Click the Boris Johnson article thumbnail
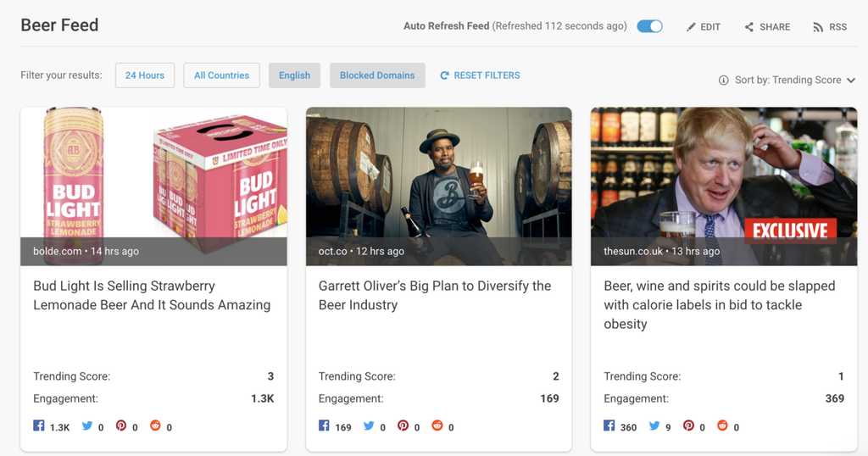This screenshot has height=456, width=868. pyautogui.click(x=723, y=174)
